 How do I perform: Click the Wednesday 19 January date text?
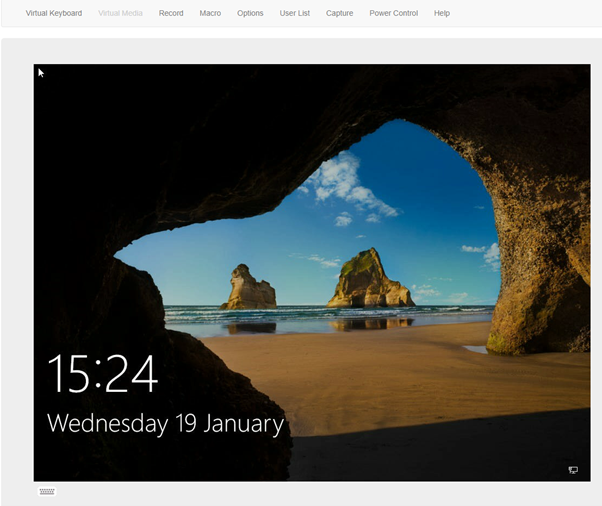pyautogui.click(x=165, y=423)
